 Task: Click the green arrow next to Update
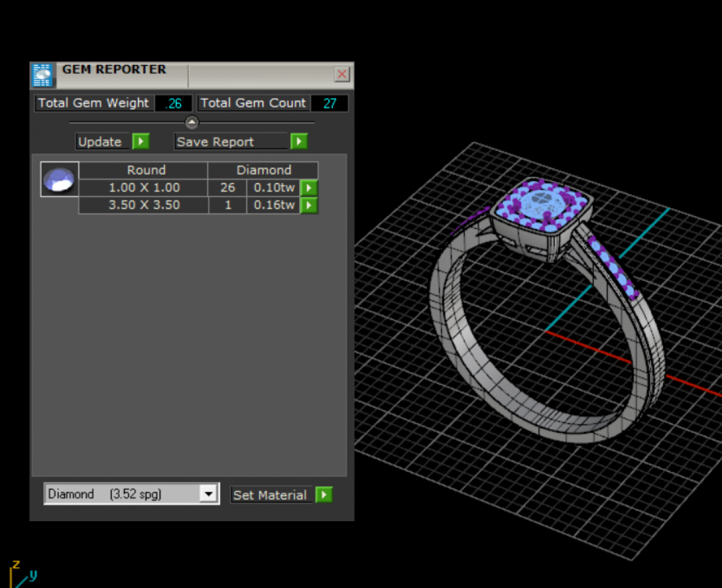pyautogui.click(x=141, y=142)
